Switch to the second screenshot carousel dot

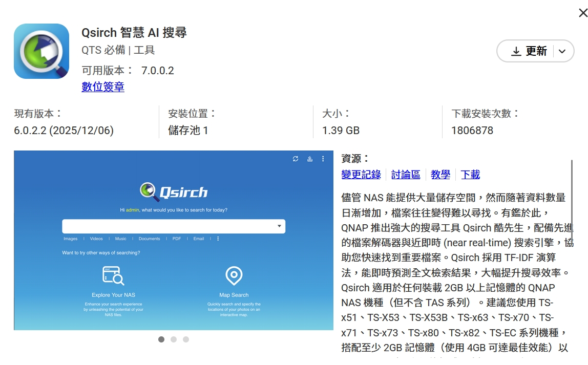coord(174,339)
